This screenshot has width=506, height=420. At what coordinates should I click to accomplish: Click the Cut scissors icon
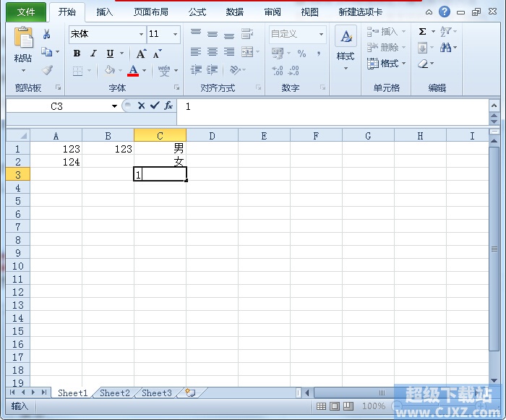pyautogui.click(x=47, y=34)
